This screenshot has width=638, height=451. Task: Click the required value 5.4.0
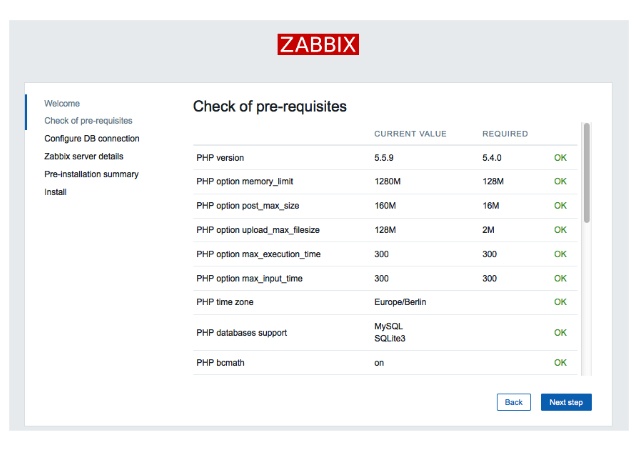coord(492,158)
